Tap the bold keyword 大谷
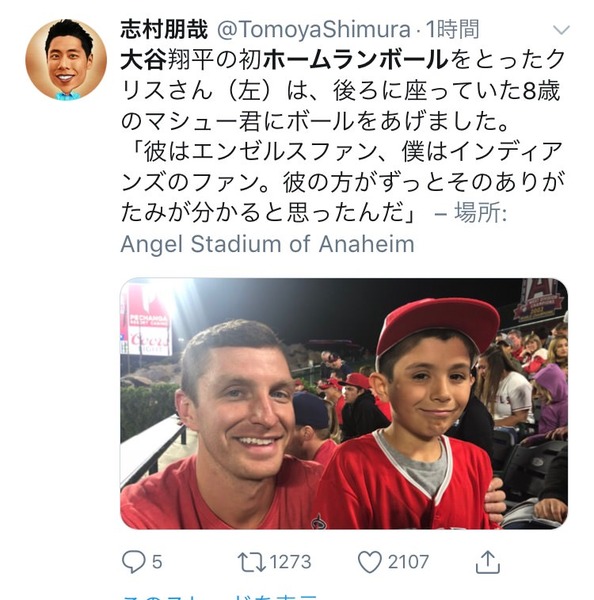This screenshot has height=600, width=594. click(x=144, y=60)
